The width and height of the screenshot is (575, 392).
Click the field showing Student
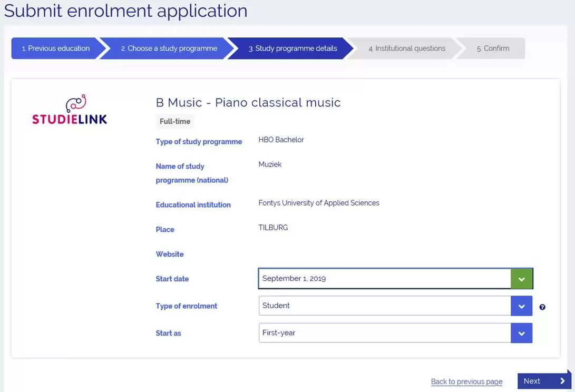(384, 306)
